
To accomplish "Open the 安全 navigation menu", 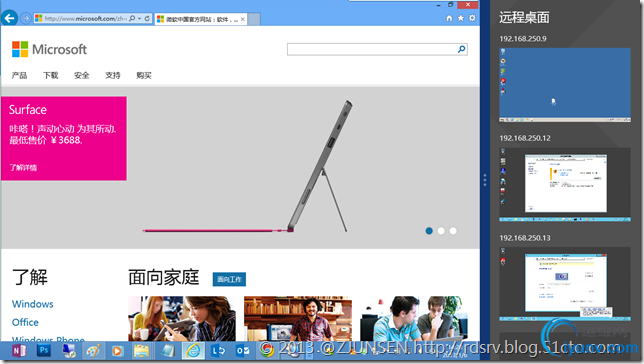I will (x=81, y=75).
